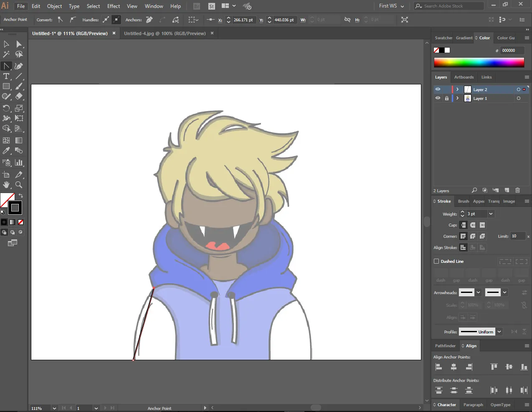Select the Eraser tool
Image resolution: width=532 pixels, height=412 pixels.
(19, 97)
